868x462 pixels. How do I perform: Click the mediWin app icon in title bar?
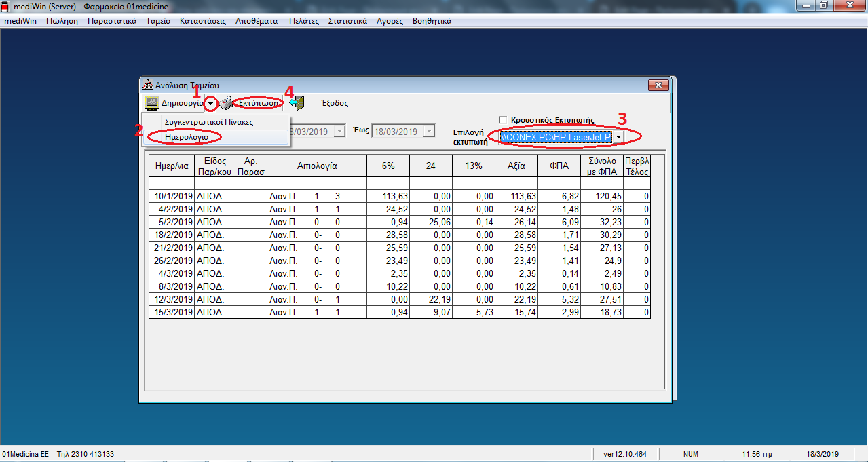6,7
